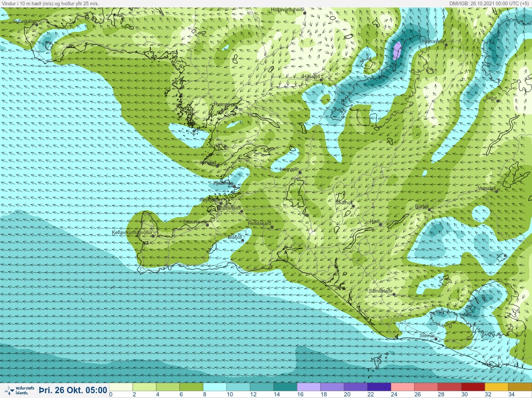The image size is (532, 398).
Task: Select the 10–12 m/s legend swatch
Action: 238,387
